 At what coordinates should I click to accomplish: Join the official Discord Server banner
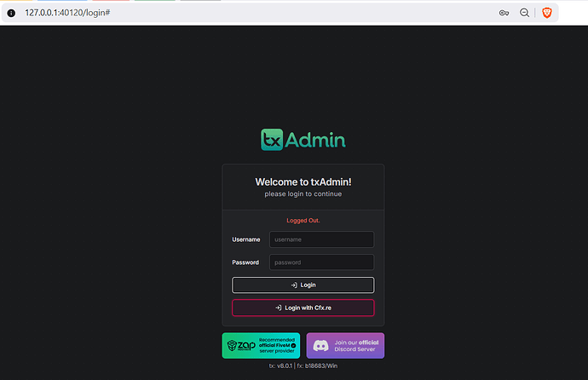(x=345, y=346)
